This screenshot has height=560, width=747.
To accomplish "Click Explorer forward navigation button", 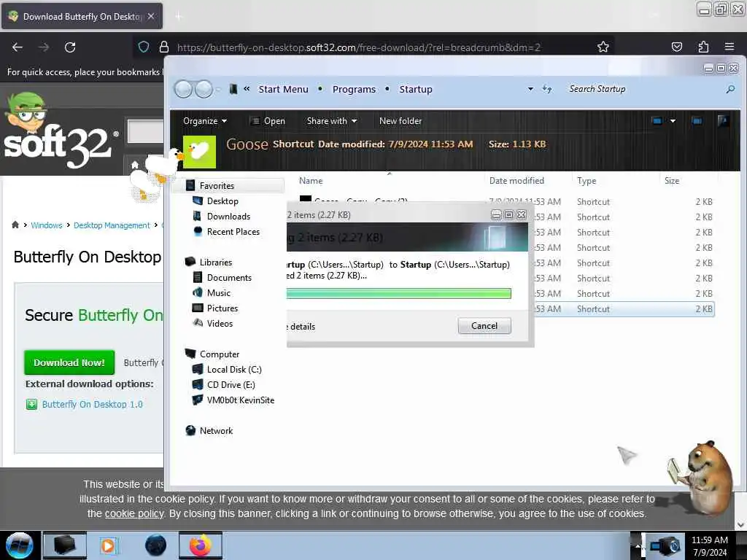I will tap(204, 89).
